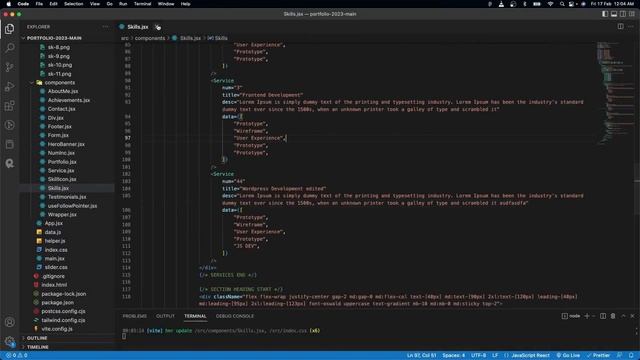Open data.js file
Viewport: 640px width, 360px height.
coord(53,232)
